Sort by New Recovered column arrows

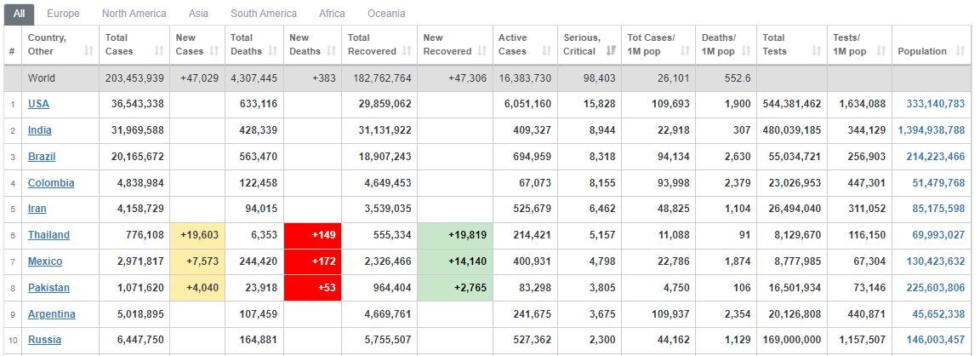coord(482,51)
